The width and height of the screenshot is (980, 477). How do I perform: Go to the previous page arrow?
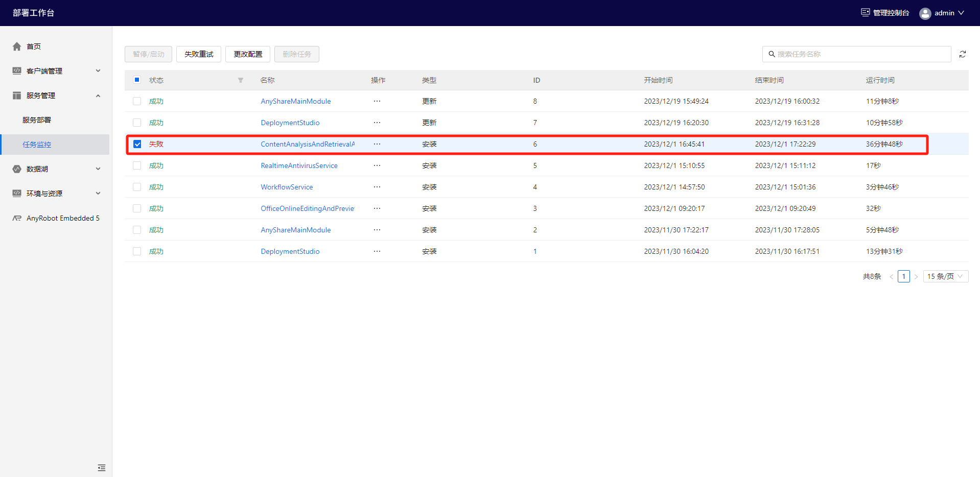tap(892, 276)
